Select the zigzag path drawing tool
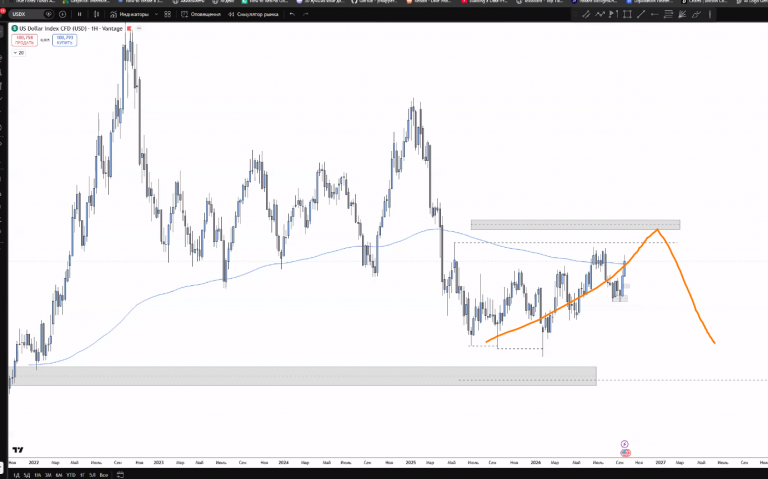Screen dimensions: 768x479 click(600, 14)
